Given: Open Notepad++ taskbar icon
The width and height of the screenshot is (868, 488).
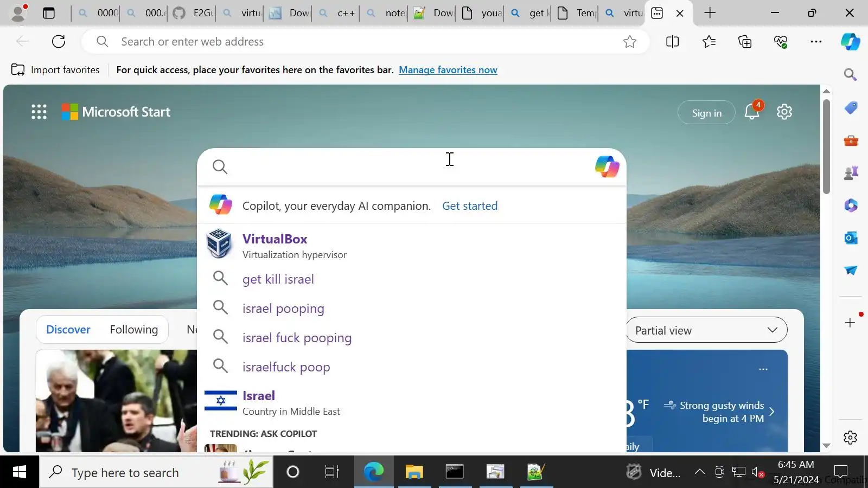Looking at the screenshot, I should point(535,472).
